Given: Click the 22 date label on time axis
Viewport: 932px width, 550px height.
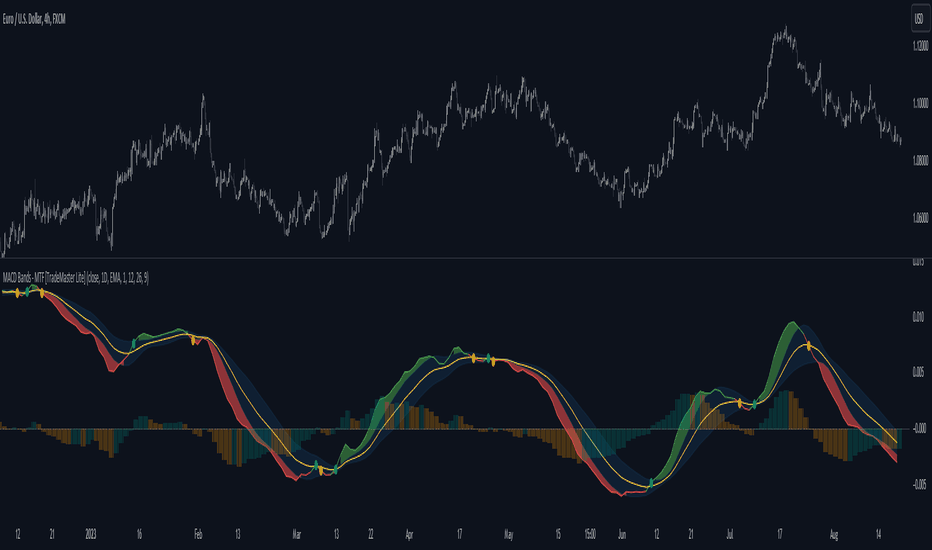Looking at the screenshot, I should tap(370, 535).
